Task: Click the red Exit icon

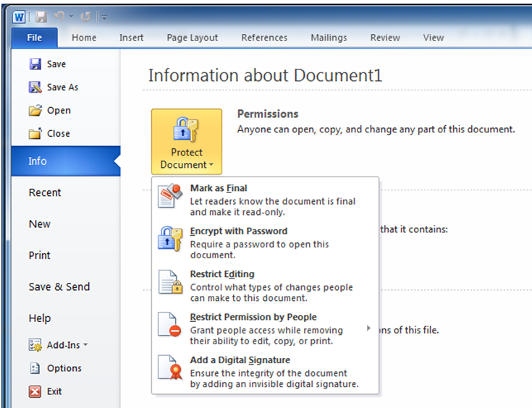Action: pyautogui.click(x=35, y=391)
